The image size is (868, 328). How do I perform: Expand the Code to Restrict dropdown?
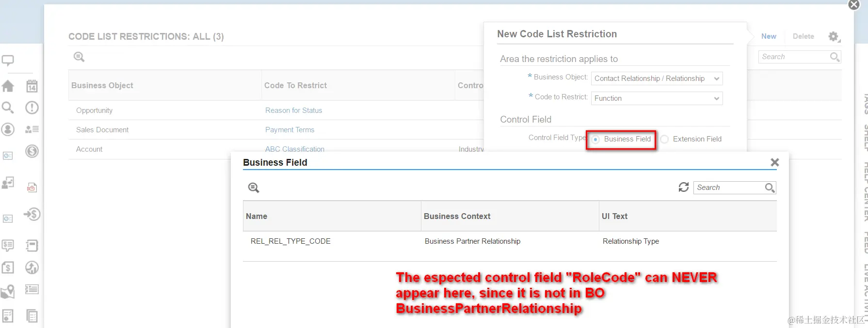pos(657,98)
